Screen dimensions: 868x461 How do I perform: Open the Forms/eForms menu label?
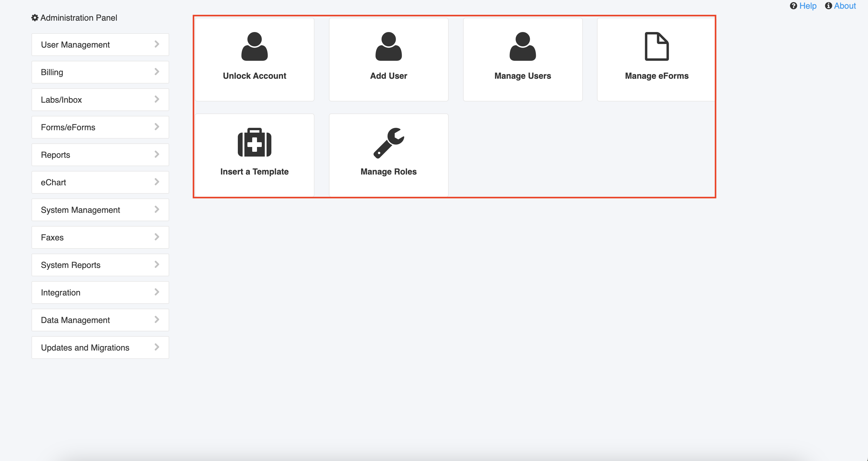[68, 127]
